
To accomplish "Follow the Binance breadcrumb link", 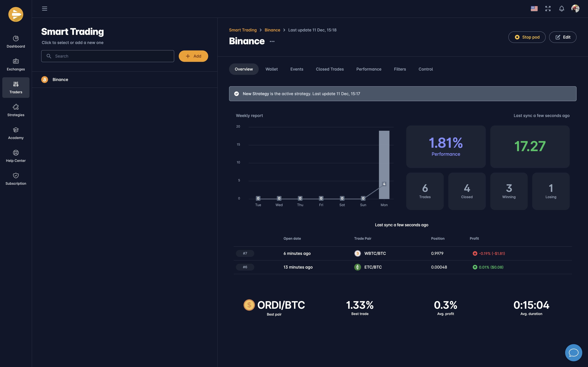I will point(272,30).
